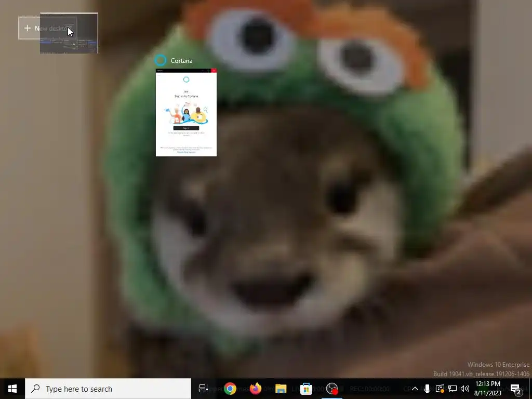Switch to OBS Studio in the taskbar

[x=332, y=389]
